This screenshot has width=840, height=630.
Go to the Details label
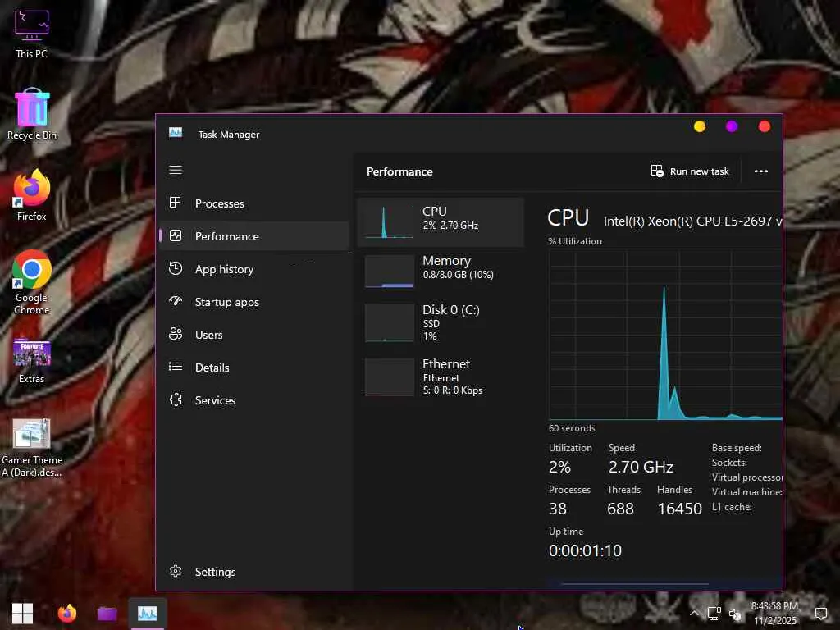212,367
